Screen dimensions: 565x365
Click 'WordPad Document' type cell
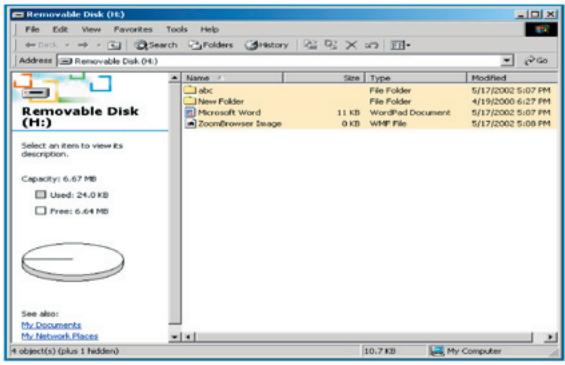pyautogui.click(x=410, y=112)
